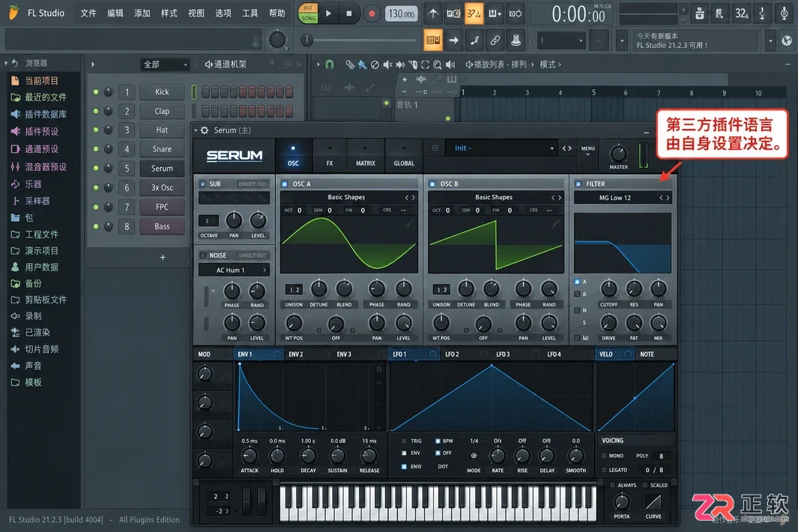Select the Snare channel button
The image size is (798, 532).
162,149
